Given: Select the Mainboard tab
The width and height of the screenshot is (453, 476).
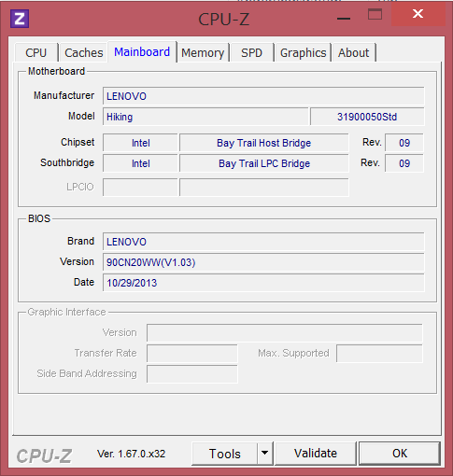Looking at the screenshot, I should point(142,51).
